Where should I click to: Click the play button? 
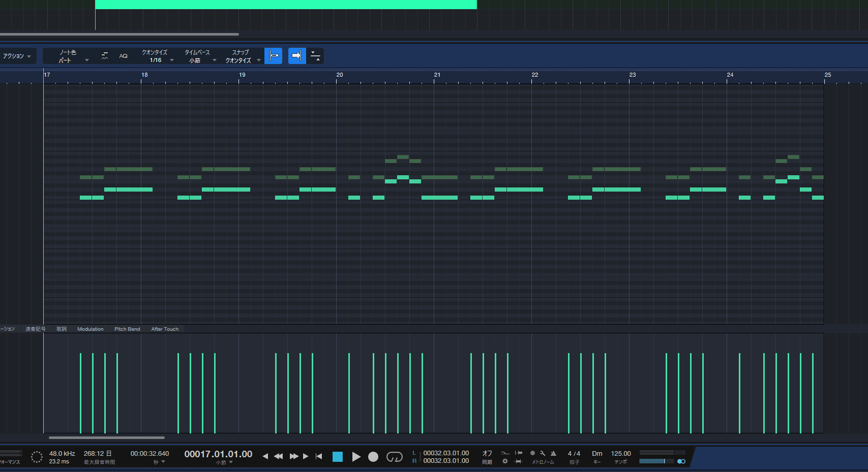pos(356,457)
